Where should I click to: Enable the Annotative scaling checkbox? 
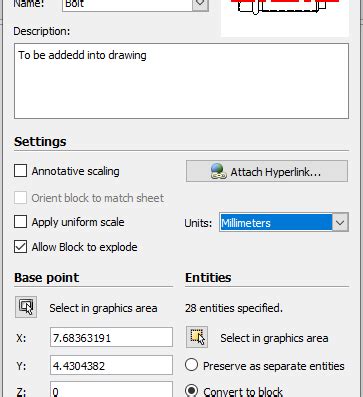[20, 171]
